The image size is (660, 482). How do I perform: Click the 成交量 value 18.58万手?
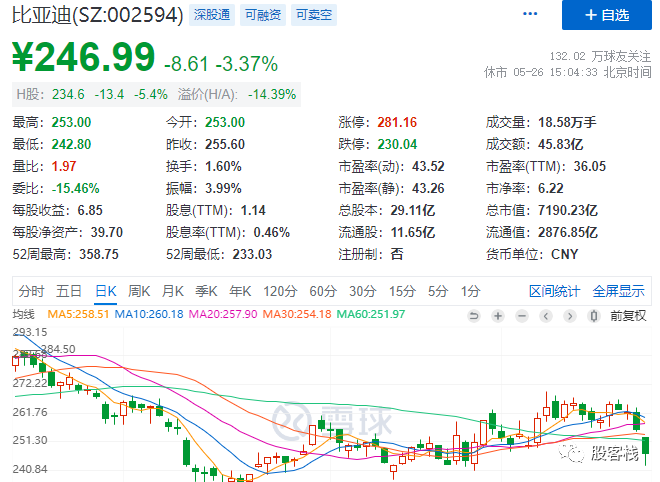coord(567,122)
